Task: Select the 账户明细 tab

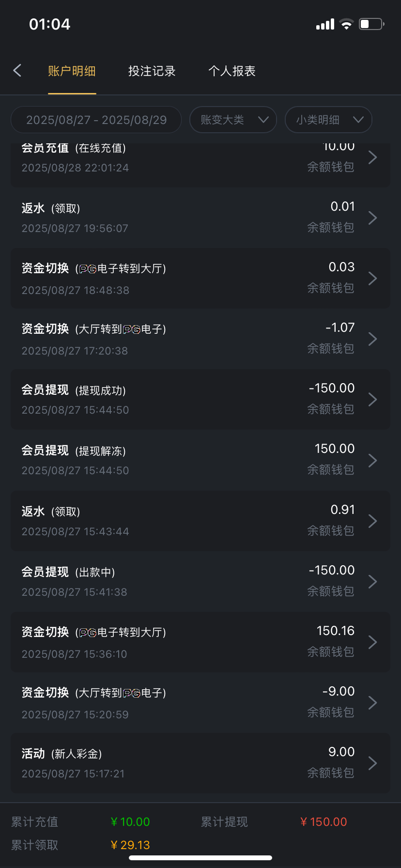Action: (x=72, y=71)
